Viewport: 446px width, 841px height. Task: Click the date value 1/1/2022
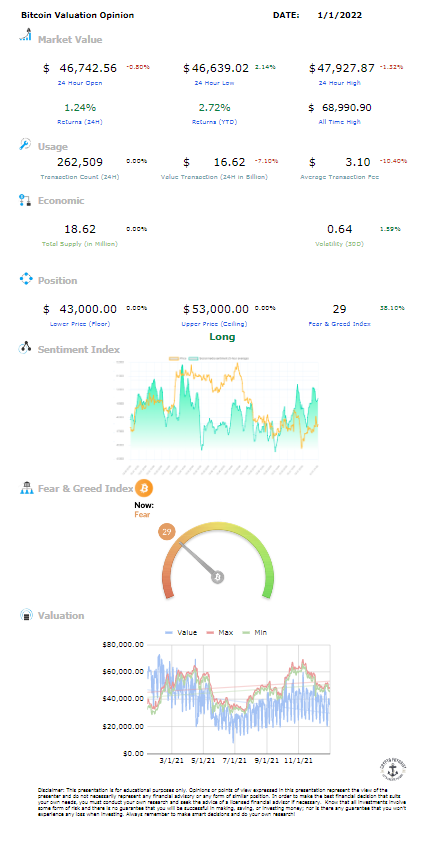[x=339, y=15]
